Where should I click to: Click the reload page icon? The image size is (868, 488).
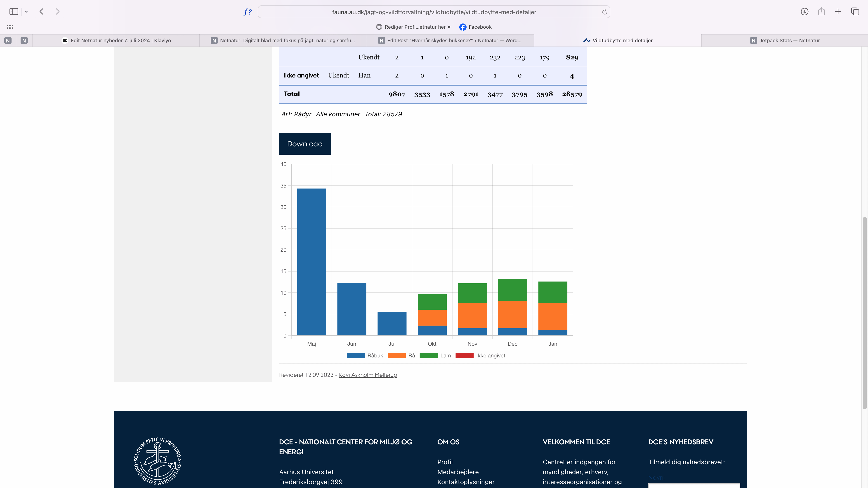[604, 12]
